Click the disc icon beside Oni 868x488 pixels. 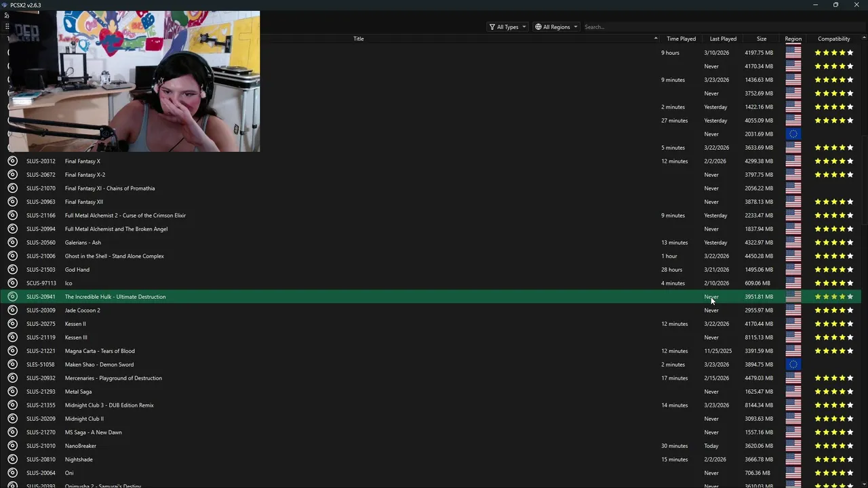pyautogui.click(x=12, y=473)
